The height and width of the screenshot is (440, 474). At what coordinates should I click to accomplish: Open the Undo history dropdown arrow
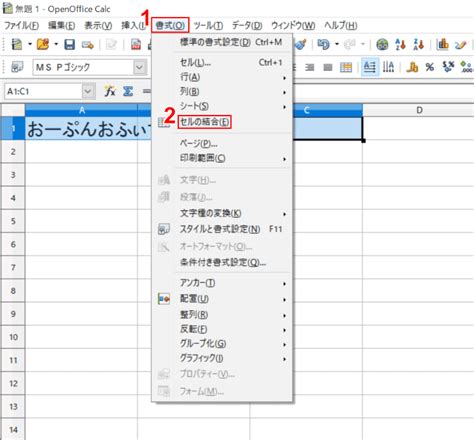(337, 44)
